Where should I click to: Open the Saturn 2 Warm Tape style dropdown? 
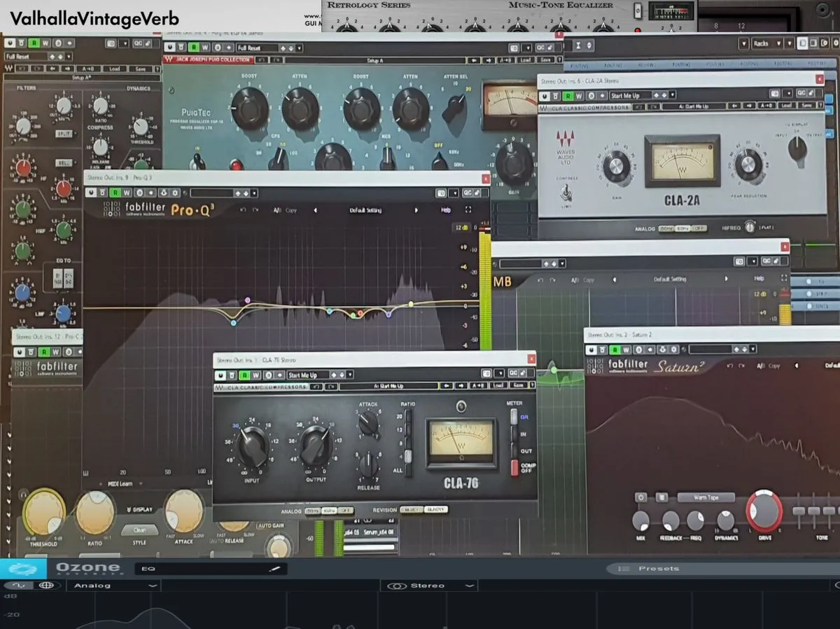(706, 497)
